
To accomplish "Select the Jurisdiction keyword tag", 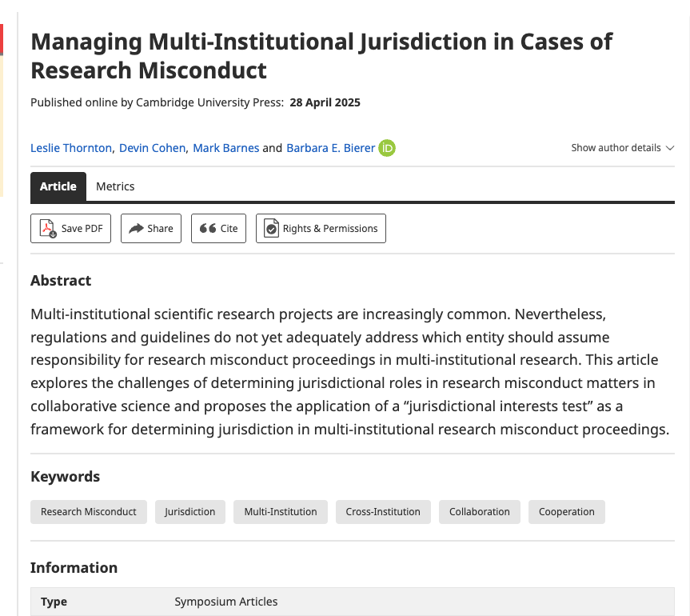I will [x=190, y=512].
